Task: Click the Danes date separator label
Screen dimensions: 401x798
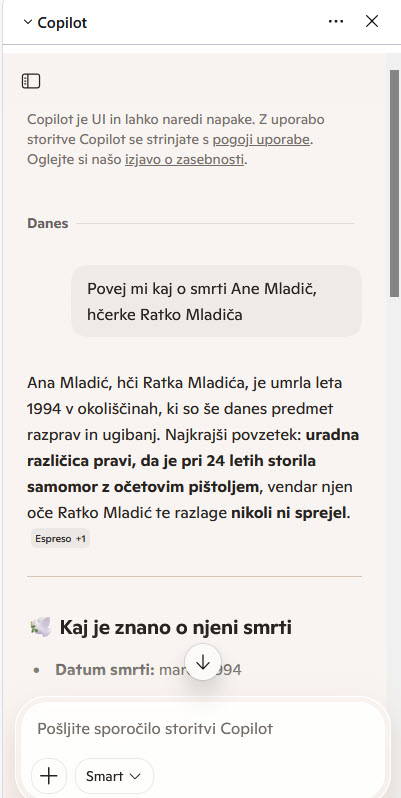Action: pos(47,223)
